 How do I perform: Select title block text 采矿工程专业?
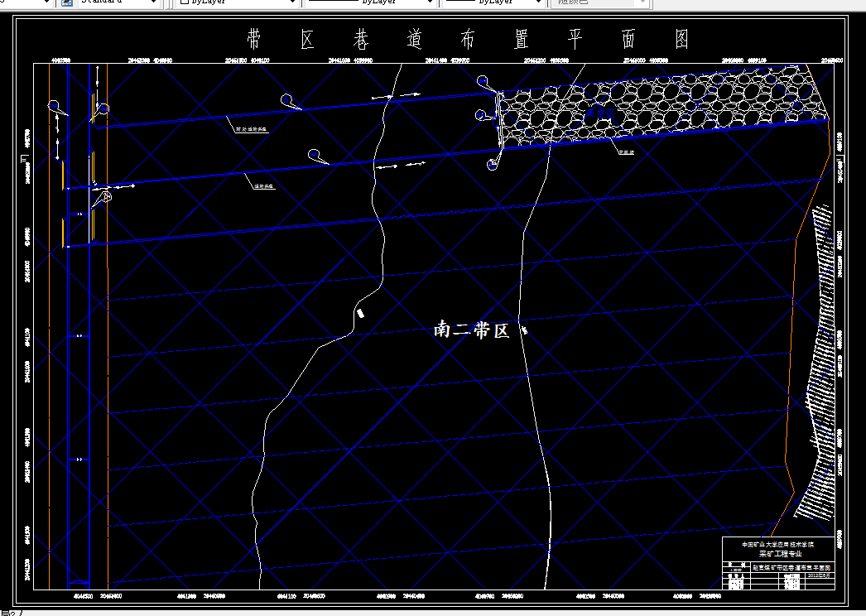point(780,554)
